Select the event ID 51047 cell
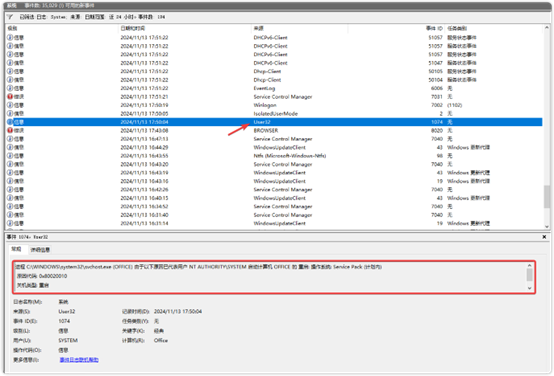 (x=435, y=63)
